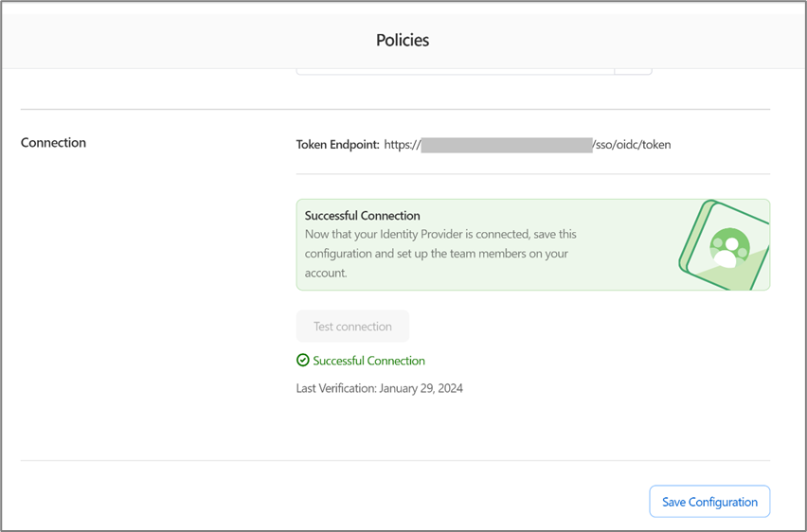The image size is (807, 532).
Task: Click the redacted gray domain block
Action: 507,145
